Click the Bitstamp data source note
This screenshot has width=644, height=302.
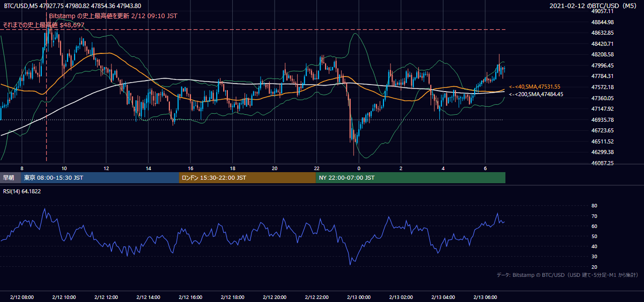click(x=567, y=275)
